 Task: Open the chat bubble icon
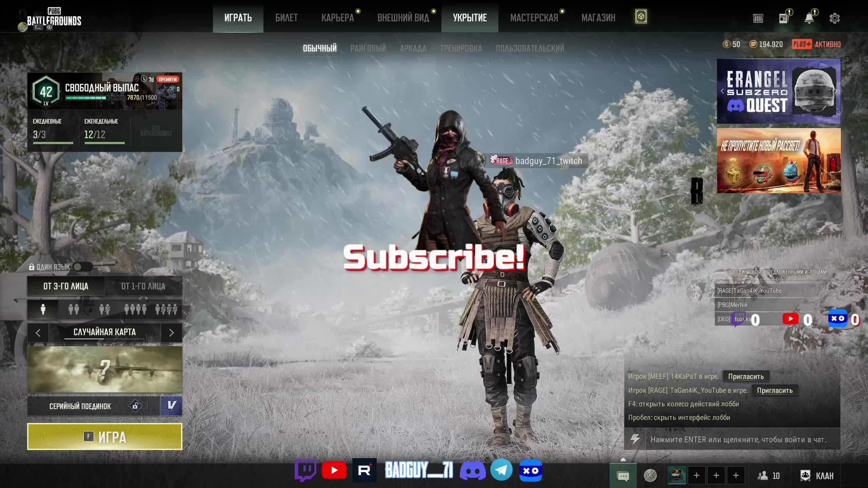(623, 476)
